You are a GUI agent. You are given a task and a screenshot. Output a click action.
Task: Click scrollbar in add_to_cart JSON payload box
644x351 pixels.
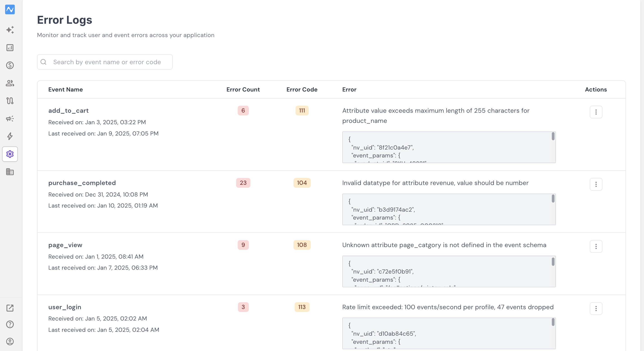point(553,136)
